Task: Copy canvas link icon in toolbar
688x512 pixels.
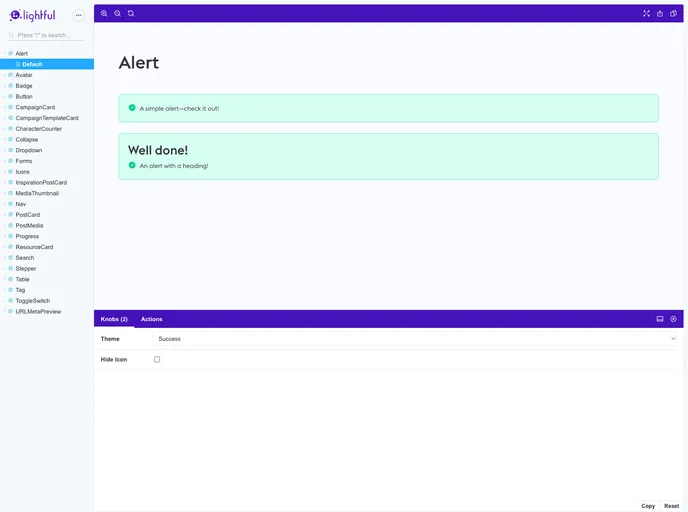Action: pyautogui.click(x=674, y=14)
